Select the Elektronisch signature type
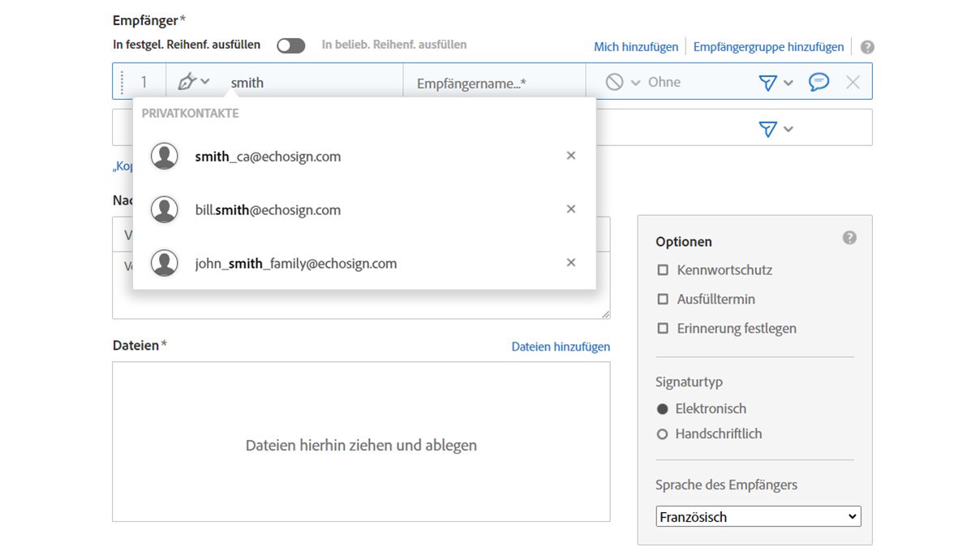Screen dimensions: 980x560 tap(662, 409)
